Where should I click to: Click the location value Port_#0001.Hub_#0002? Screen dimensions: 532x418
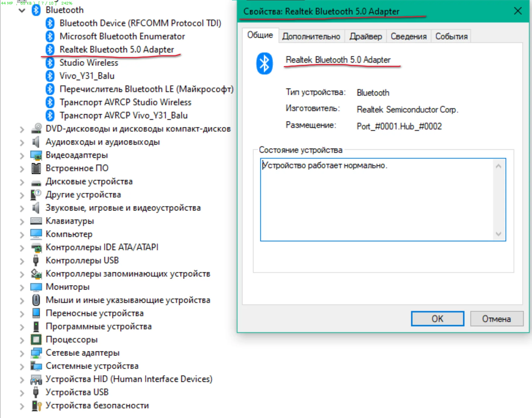399,126
